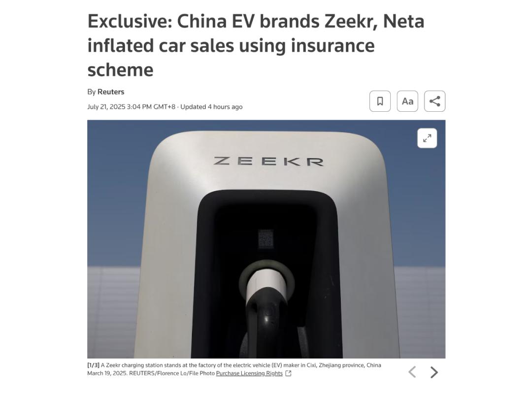
Task: Share the article via share icon
Action: (434, 101)
